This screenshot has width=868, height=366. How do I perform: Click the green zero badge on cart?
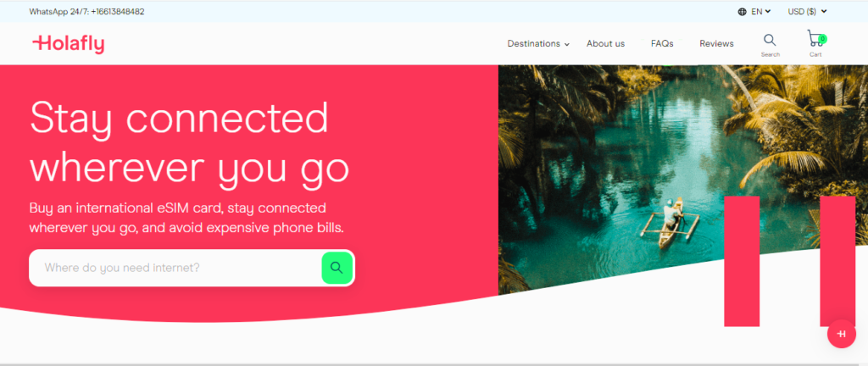pos(822,39)
